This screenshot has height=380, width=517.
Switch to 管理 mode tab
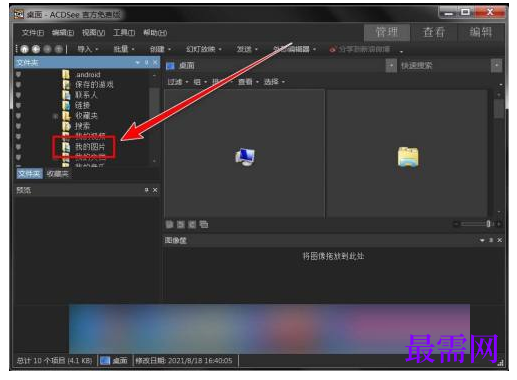(x=387, y=32)
